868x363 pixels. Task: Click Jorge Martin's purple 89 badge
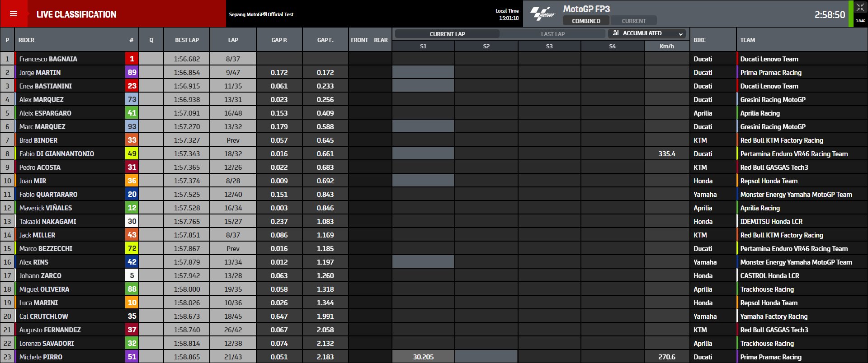point(132,72)
